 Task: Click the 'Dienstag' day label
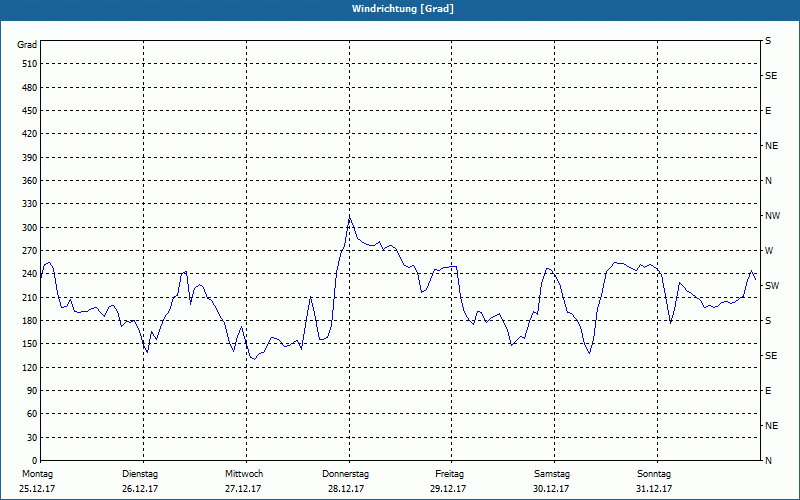pyautogui.click(x=140, y=474)
